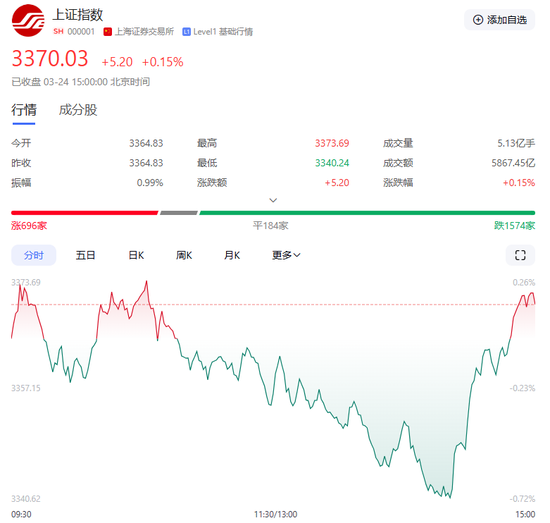Click 涨696家 label
The height and width of the screenshot is (523, 550).
[x=29, y=226]
